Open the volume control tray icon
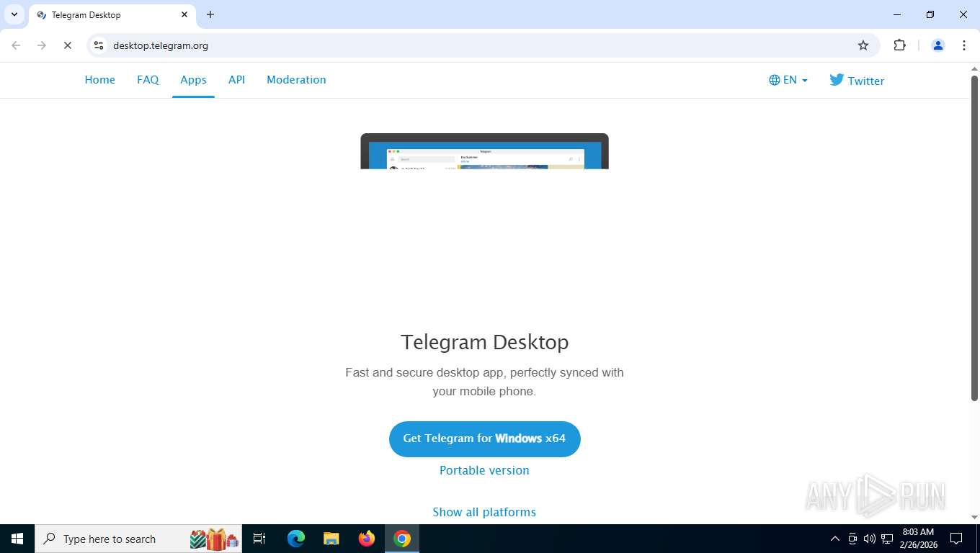 coord(870,539)
